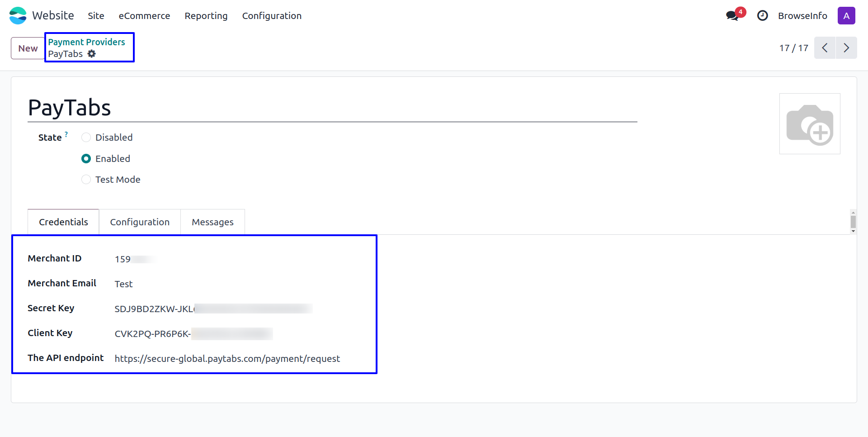Click the API endpoint URL field

227,359
